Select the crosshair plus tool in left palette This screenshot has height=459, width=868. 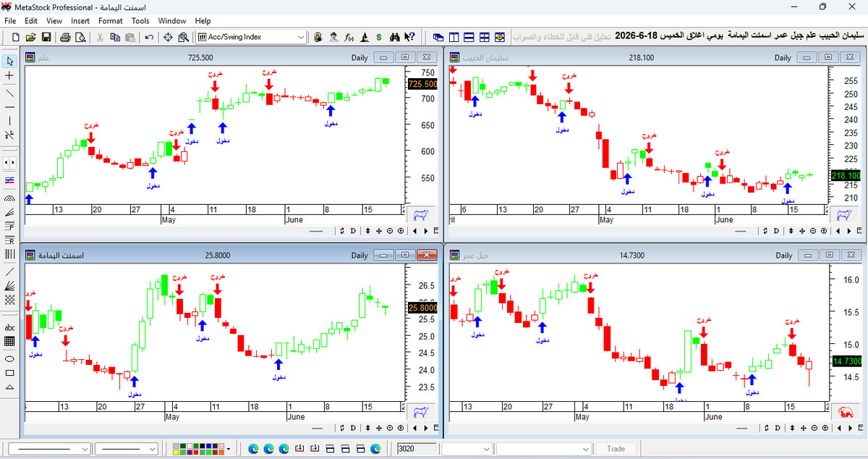click(x=9, y=75)
